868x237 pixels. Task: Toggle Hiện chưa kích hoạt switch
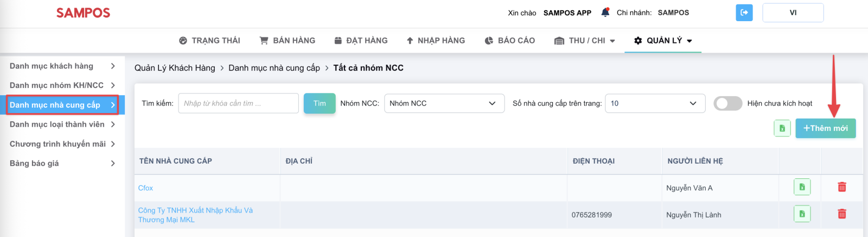[728, 103]
